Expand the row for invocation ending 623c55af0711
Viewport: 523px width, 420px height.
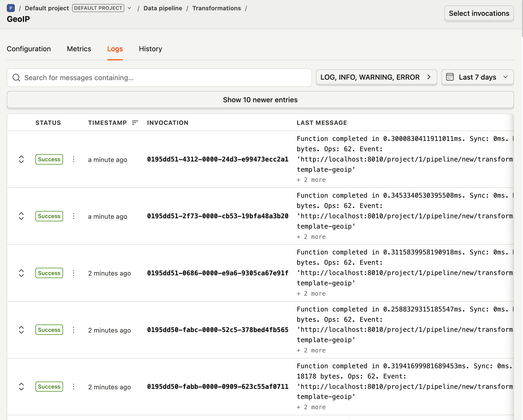21,387
